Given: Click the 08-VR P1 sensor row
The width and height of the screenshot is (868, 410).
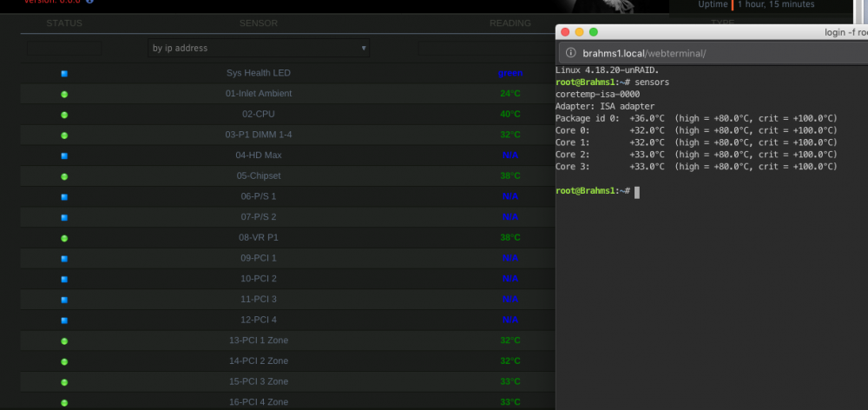Looking at the screenshot, I should [x=288, y=238].
